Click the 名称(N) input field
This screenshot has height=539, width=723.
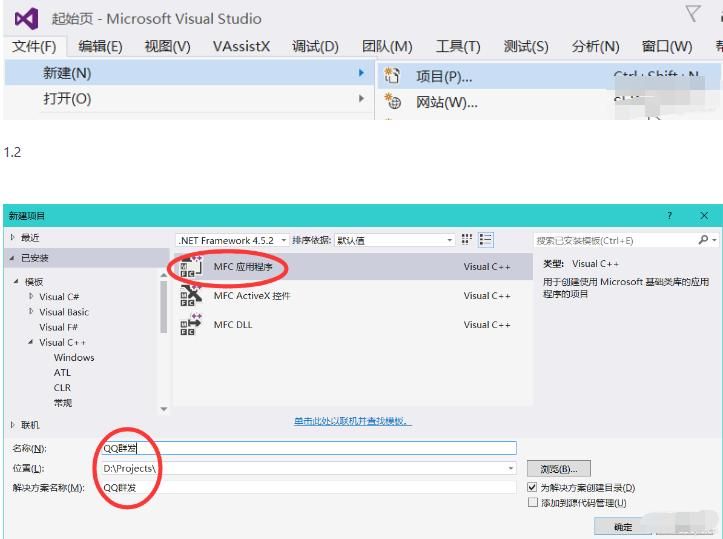[x=308, y=448]
